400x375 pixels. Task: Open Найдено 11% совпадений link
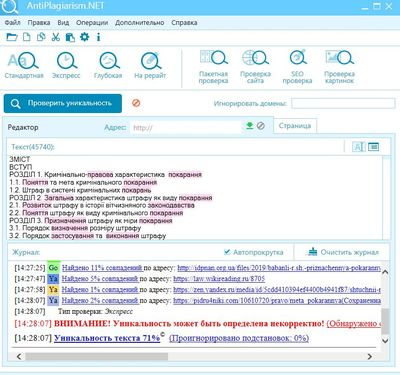coord(102,268)
